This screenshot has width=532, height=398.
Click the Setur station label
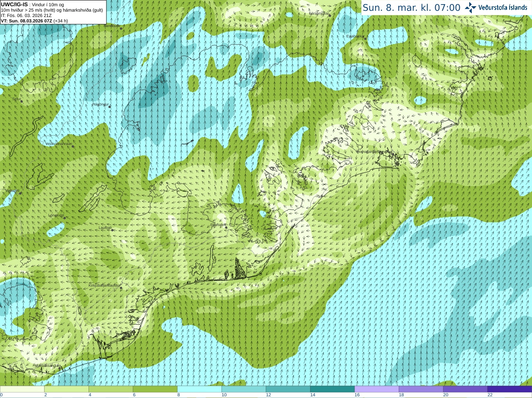(16, 99)
